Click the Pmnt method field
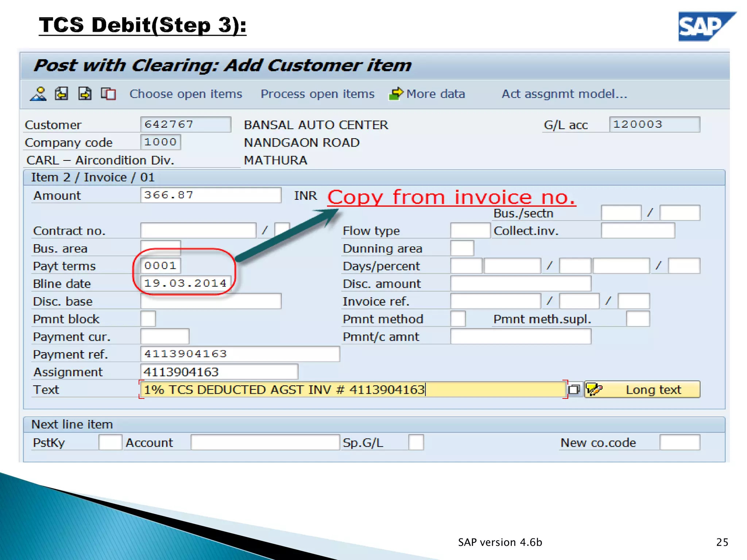This screenshot has width=747, height=560. pyautogui.click(x=458, y=319)
